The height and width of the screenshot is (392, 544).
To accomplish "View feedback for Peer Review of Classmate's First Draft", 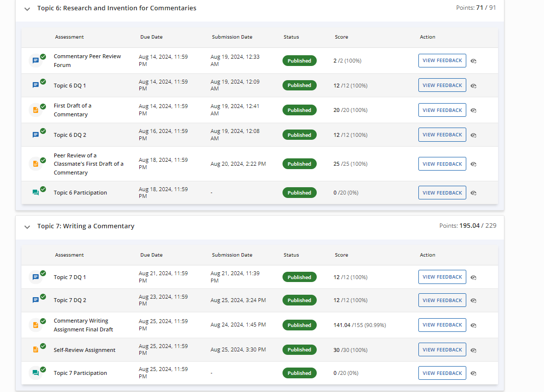I will 442,164.
